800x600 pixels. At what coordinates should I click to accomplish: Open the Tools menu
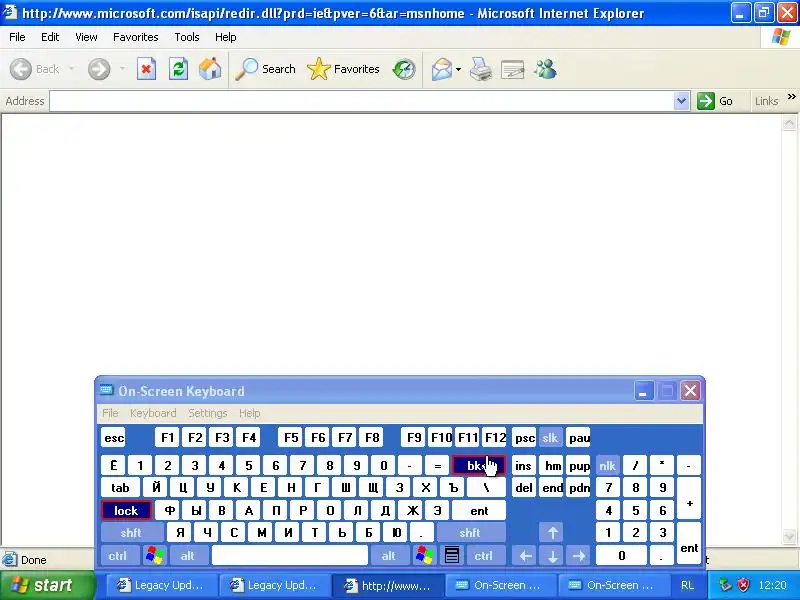[187, 37]
